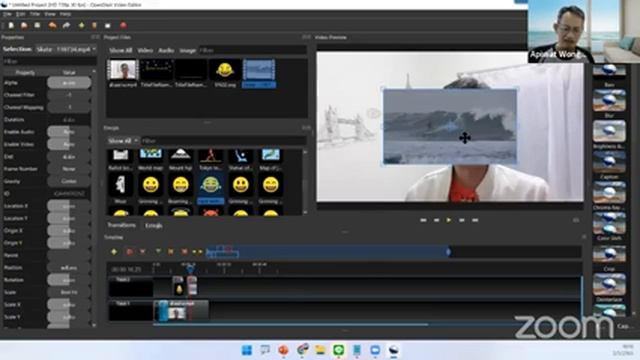Adjust the Location X property slider

[x=69, y=206]
